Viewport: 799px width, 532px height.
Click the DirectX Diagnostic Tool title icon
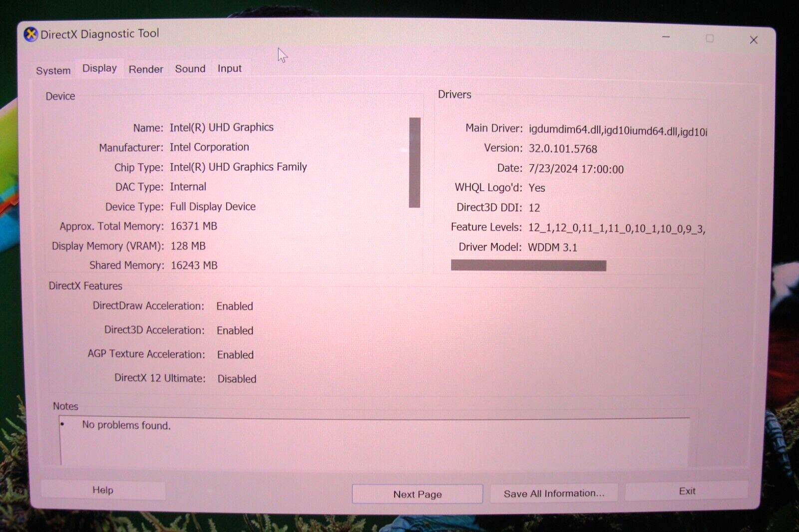coord(31,34)
